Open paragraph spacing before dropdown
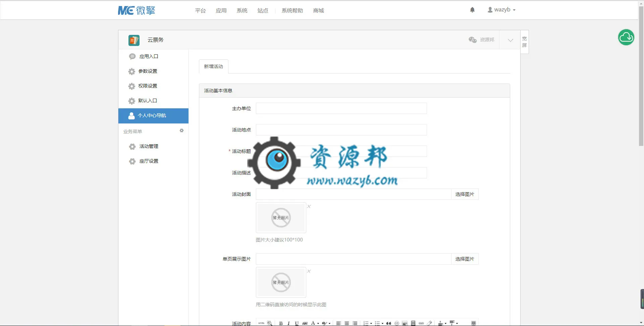 445,323
